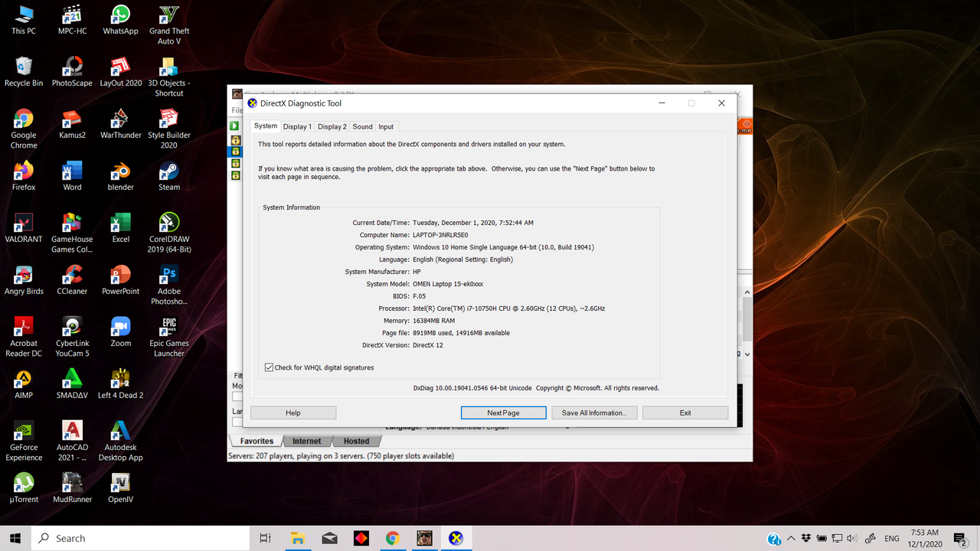This screenshot has width=980, height=551.
Task: Click the taskbar Search box
Action: (139, 538)
